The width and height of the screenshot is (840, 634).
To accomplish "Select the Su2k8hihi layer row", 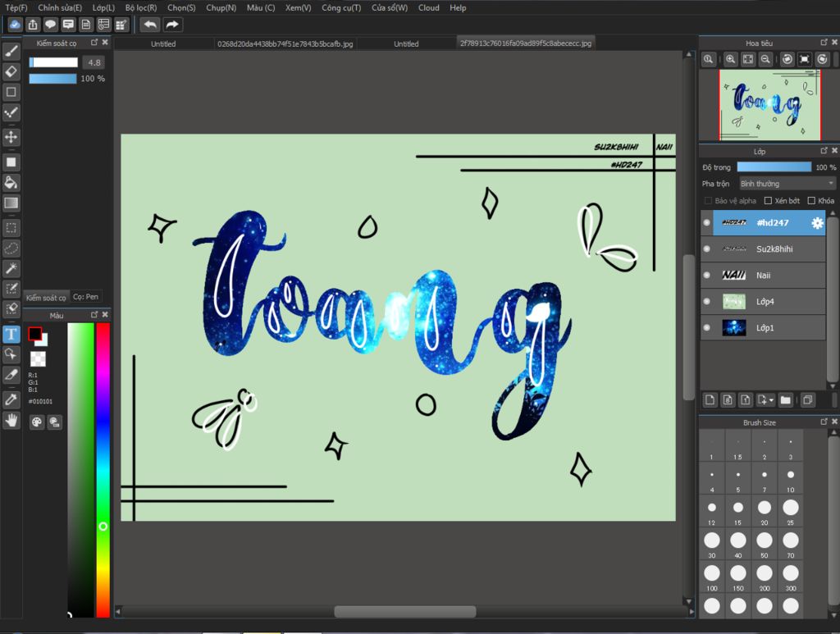I will point(763,249).
